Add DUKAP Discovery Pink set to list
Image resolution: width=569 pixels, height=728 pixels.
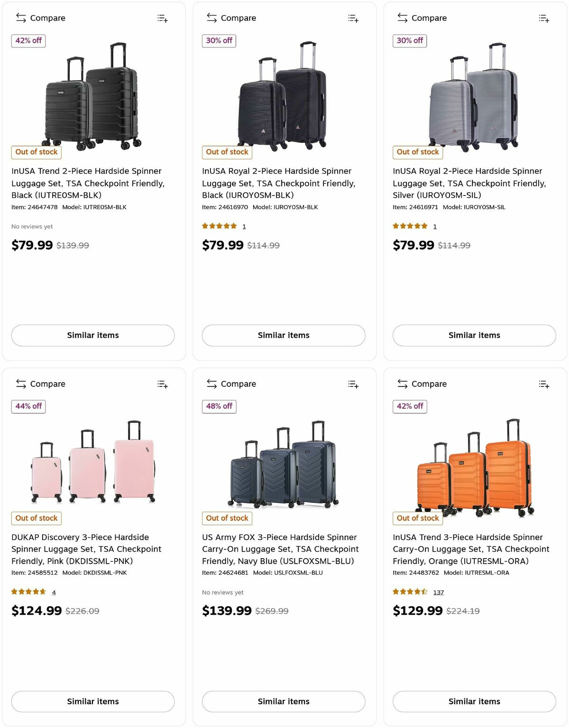tap(163, 384)
